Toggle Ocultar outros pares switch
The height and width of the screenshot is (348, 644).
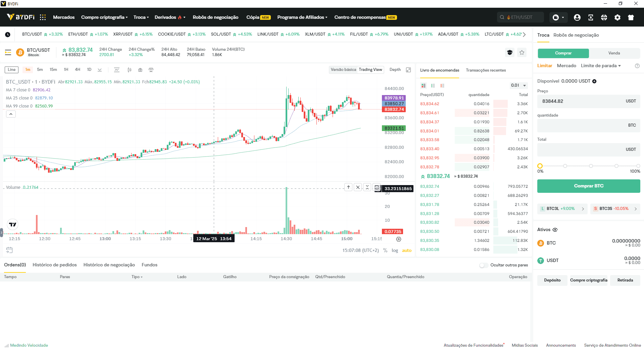[484, 265]
